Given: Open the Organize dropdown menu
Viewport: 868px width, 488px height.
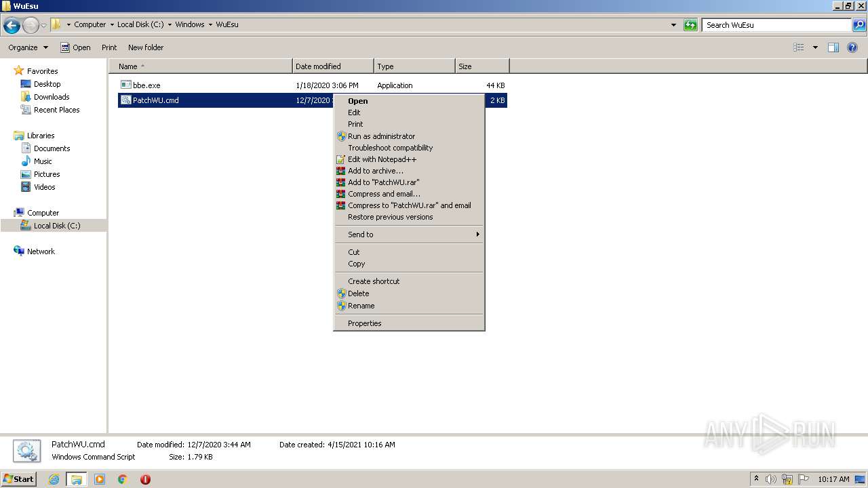Looking at the screenshot, I should [x=28, y=47].
